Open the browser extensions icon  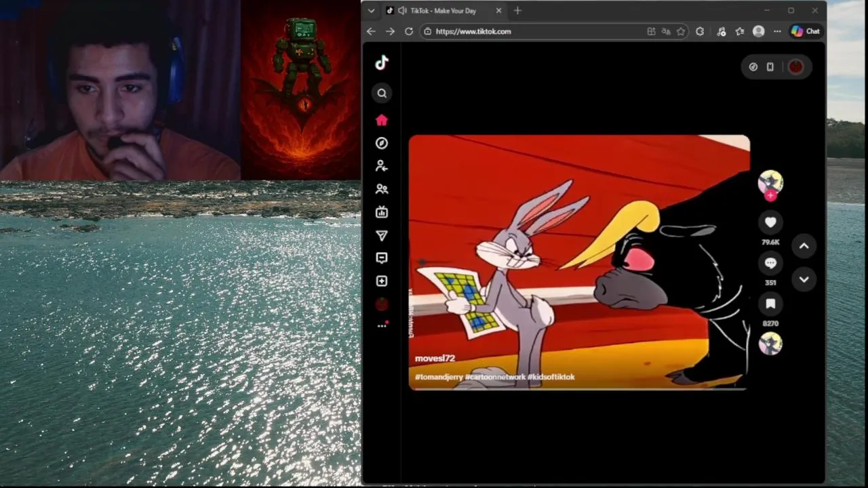click(700, 31)
